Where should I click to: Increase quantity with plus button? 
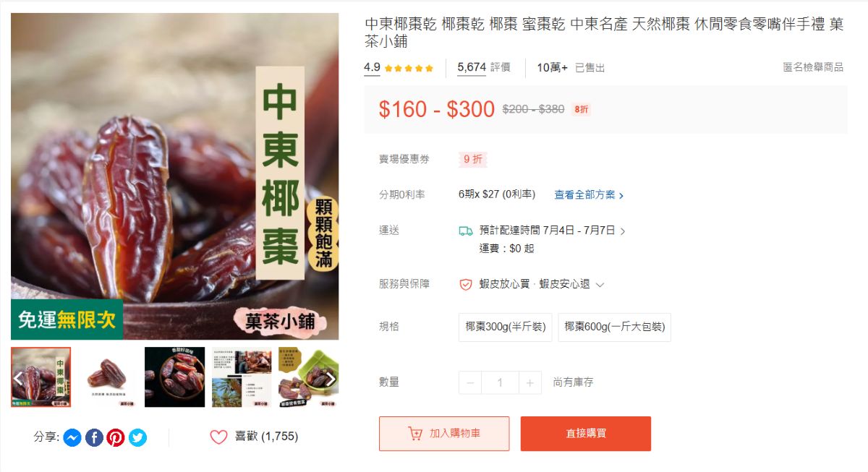coord(529,382)
